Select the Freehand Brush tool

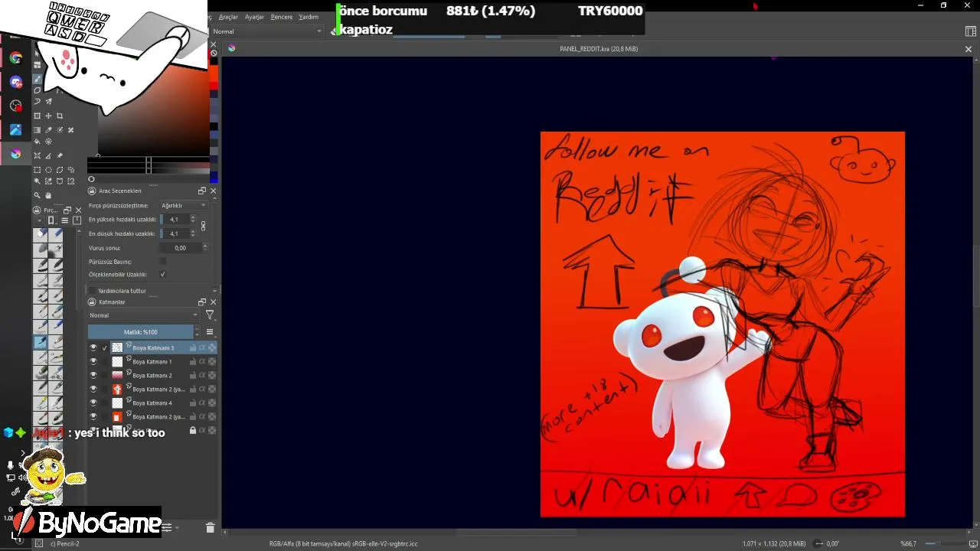coord(38,79)
